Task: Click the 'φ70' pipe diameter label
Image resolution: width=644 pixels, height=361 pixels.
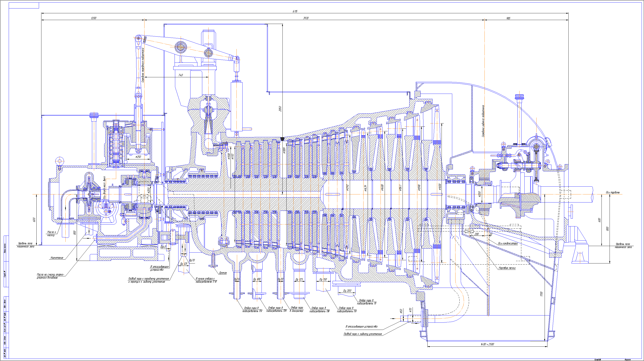Action: coord(410,310)
